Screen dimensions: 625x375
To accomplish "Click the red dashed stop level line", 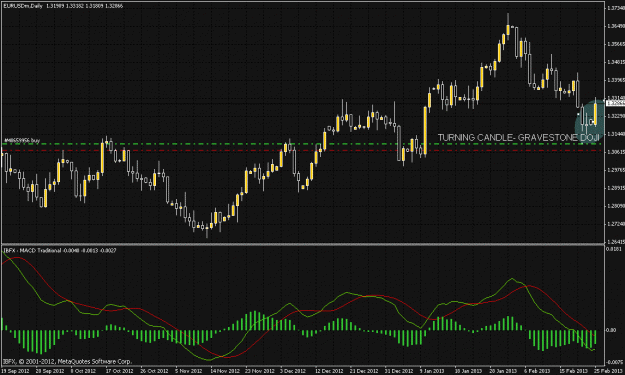I will click(303, 150).
